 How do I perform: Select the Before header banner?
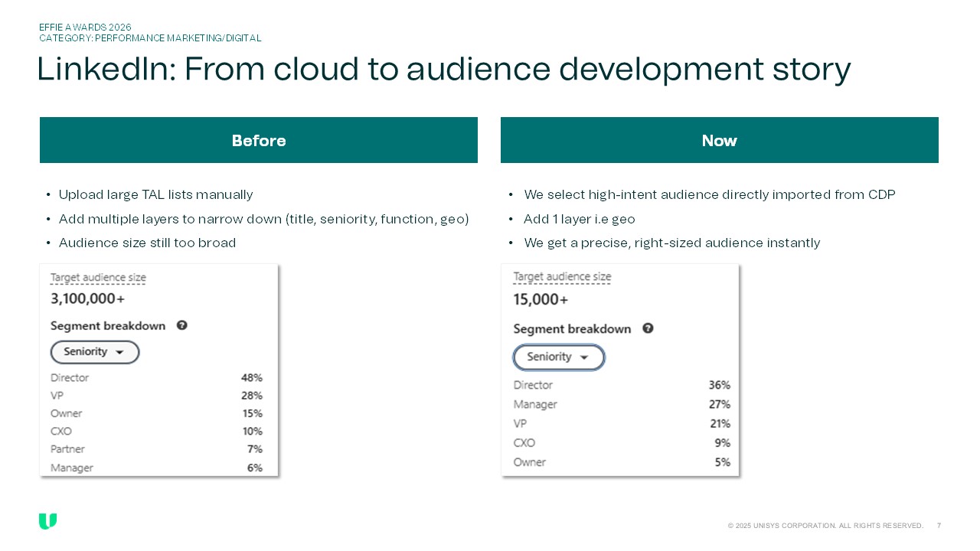click(259, 140)
